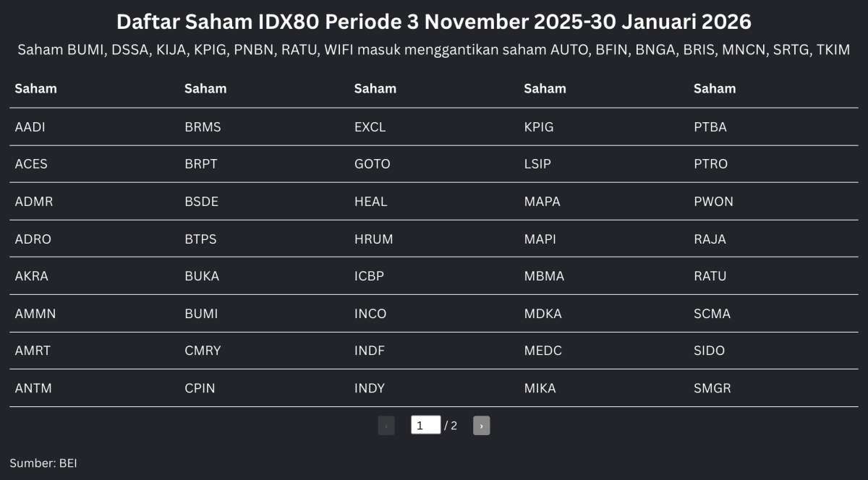This screenshot has width=868, height=480.
Task: Select the PTBA ticker cell
Action: [710, 127]
